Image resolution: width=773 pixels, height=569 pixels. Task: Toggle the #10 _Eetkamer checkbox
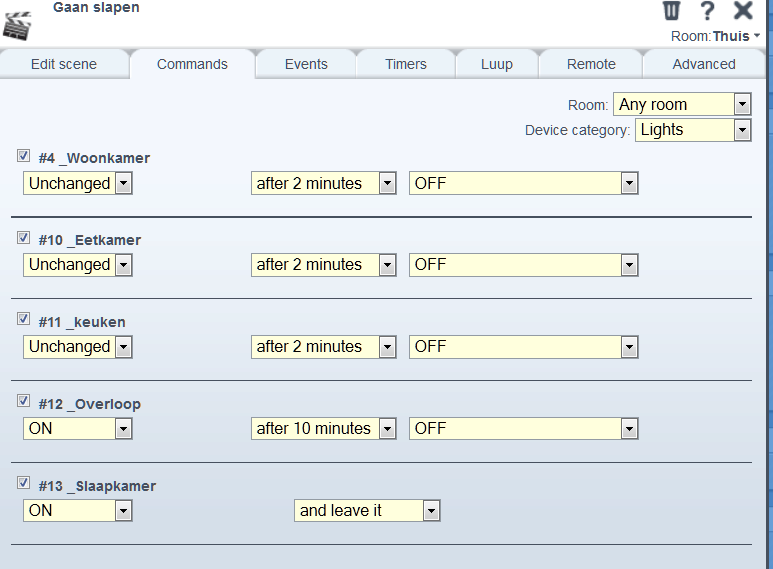click(23, 238)
